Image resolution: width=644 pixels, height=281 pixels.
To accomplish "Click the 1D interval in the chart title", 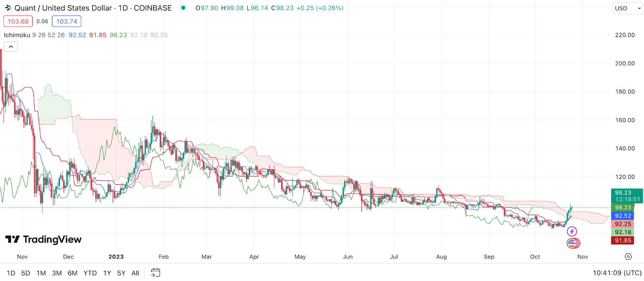I will point(123,8).
